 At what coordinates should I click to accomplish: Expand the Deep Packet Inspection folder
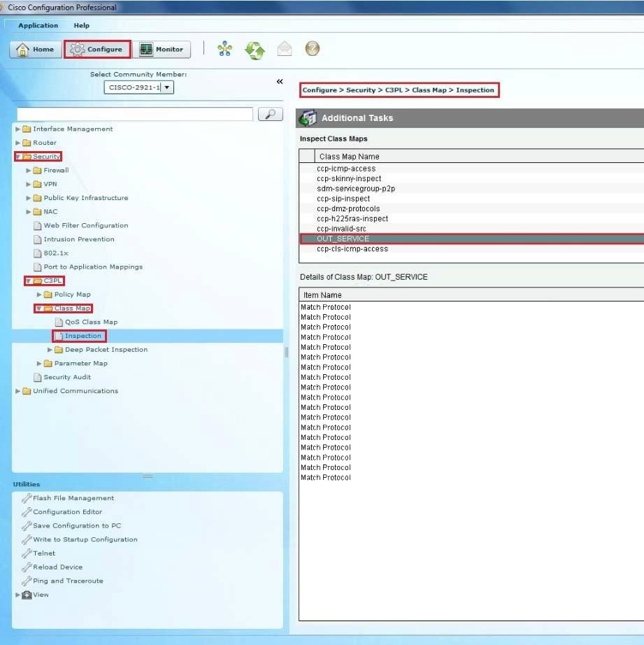pos(50,350)
